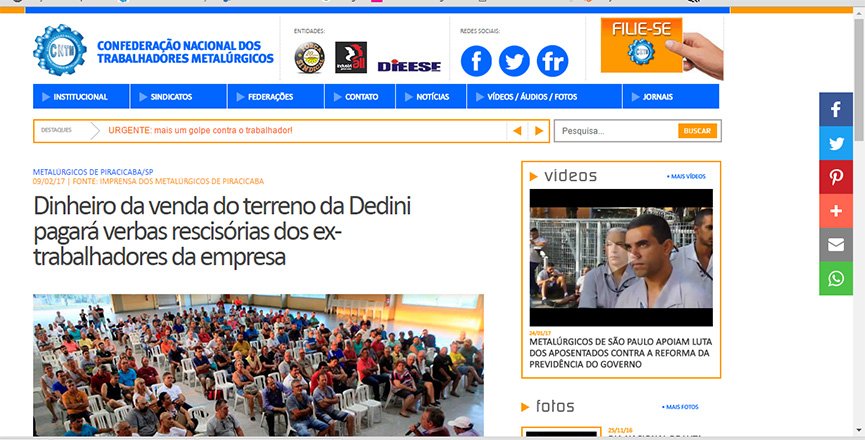Expand the Vídeos / Áudios / Fotos menu

[x=544, y=96]
